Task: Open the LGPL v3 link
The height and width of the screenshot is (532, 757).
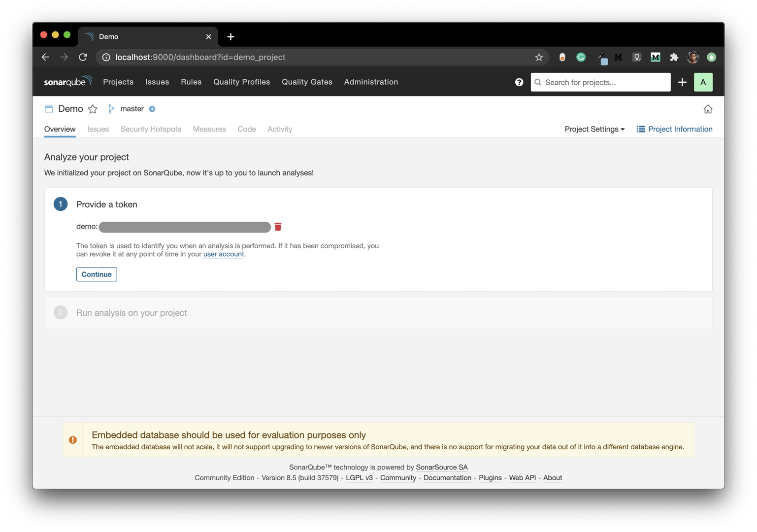Action: point(359,478)
